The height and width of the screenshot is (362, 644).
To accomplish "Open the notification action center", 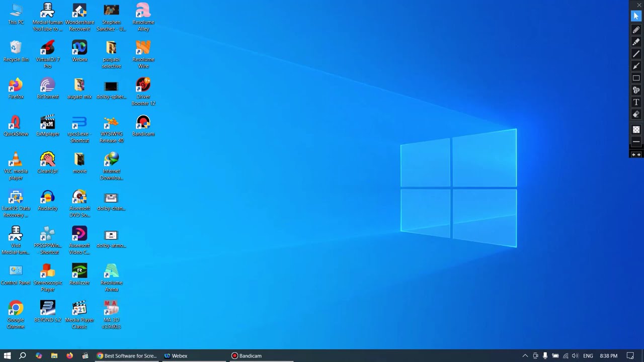I will [630, 355].
